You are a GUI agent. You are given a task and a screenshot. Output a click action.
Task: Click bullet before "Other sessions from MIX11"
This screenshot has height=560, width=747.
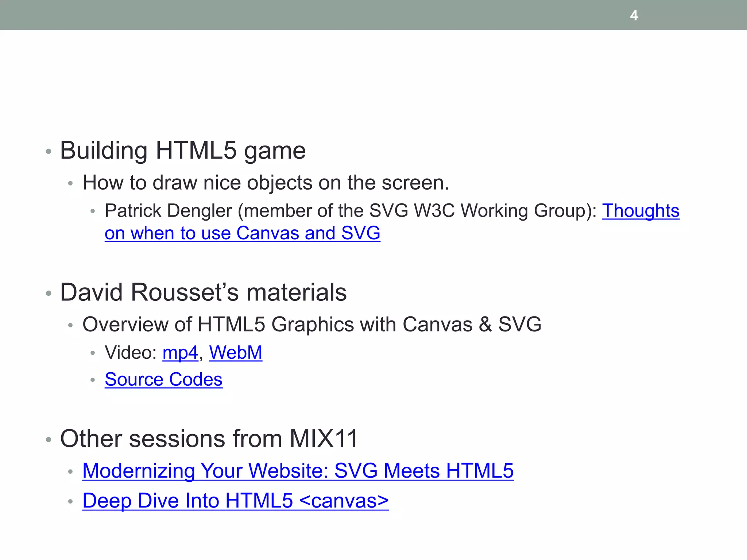point(49,439)
